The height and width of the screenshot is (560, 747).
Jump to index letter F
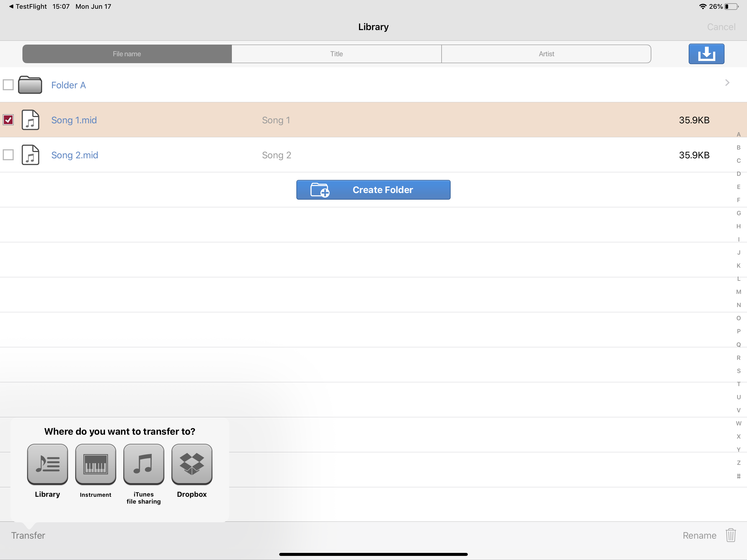739,200
